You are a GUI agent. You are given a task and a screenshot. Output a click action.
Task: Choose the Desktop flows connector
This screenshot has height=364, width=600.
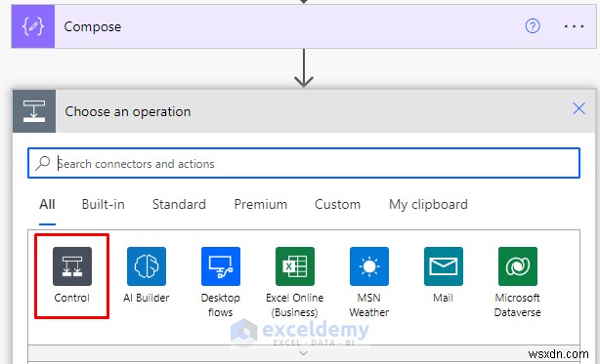click(221, 266)
